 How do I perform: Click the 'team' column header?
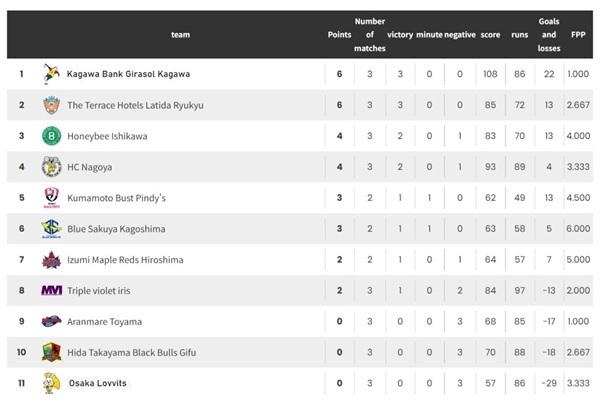(x=180, y=34)
